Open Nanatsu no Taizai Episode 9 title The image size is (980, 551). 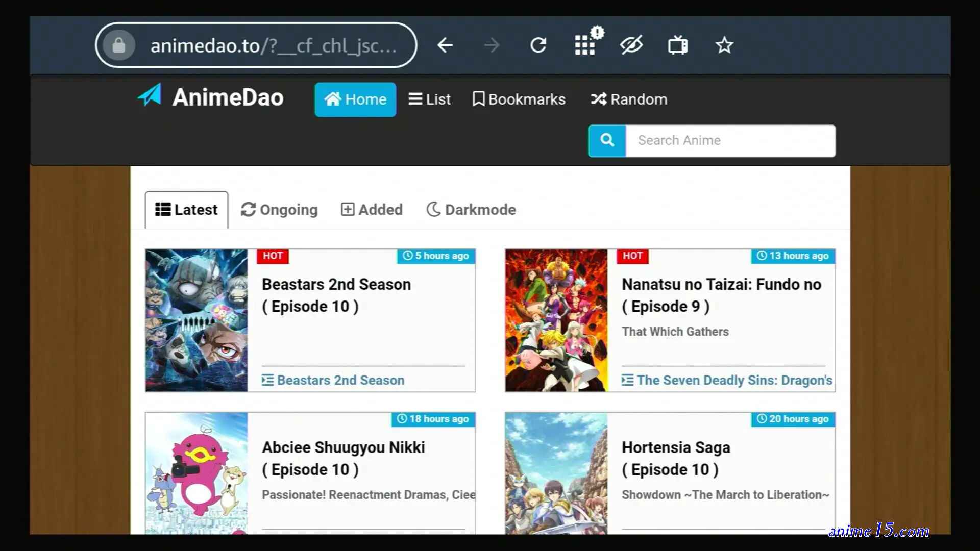[x=721, y=295]
